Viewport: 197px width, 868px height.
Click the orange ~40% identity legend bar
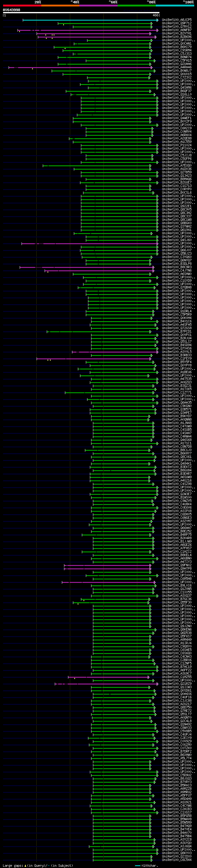[60, 6]
